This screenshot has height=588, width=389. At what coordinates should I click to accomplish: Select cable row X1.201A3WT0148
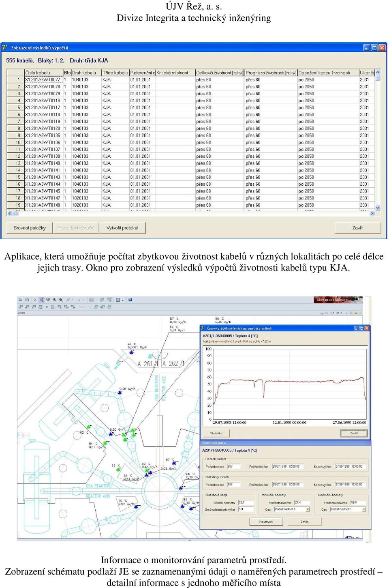[x=191, y=205]
